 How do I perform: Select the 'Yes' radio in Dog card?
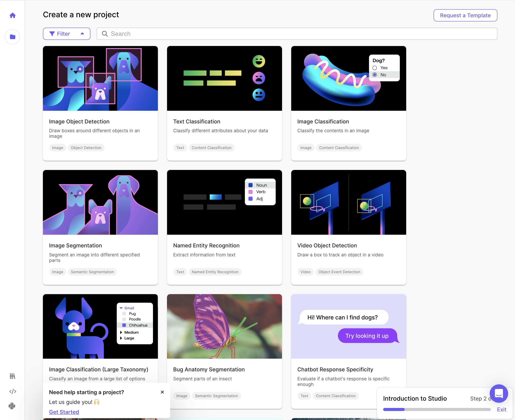(x=375, y=68)
